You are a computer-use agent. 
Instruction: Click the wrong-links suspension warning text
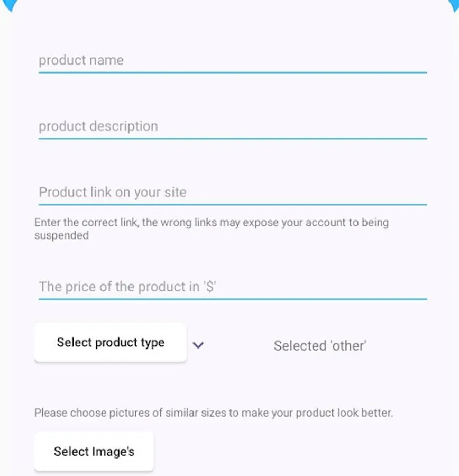pos(212,228)
